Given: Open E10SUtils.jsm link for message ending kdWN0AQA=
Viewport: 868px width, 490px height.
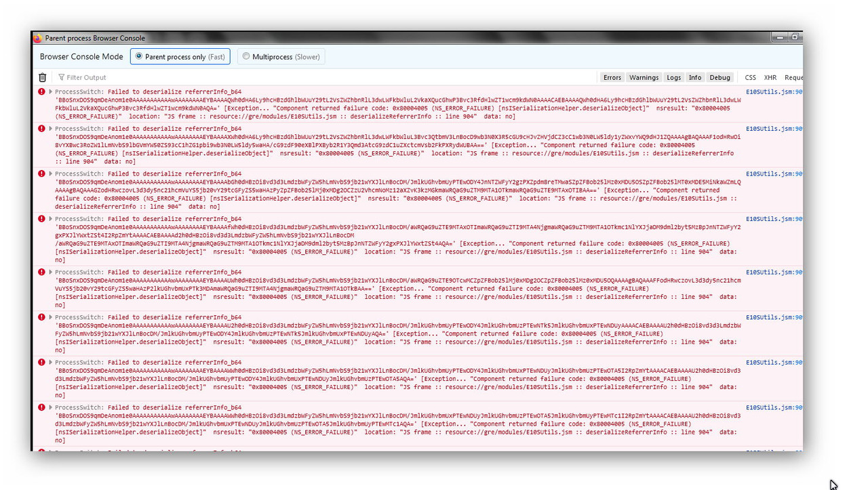Looking at the screenshot, I should pyautogui.click(x=774, y=91).
